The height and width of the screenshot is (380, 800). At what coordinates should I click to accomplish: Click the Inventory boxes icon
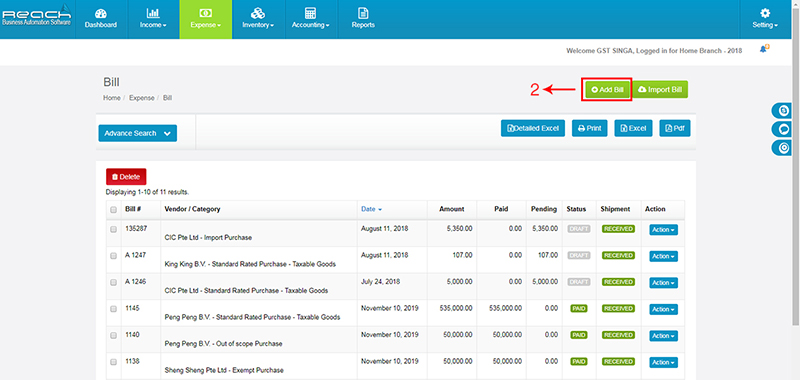(258, 14)
